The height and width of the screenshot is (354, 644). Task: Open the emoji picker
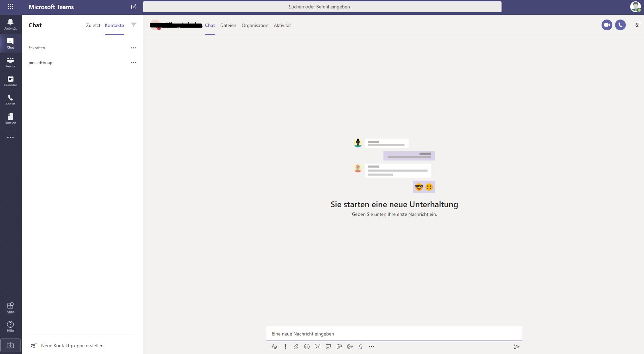(307, 347)
